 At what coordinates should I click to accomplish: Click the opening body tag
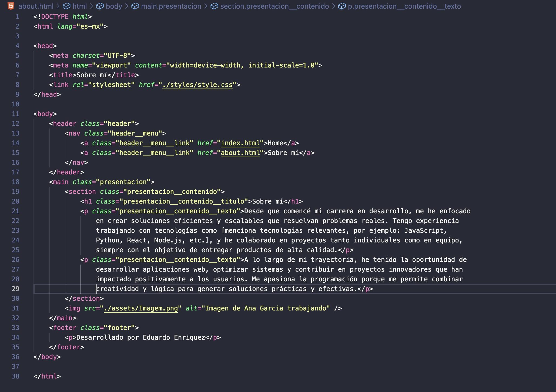click(x=45, y=114)
